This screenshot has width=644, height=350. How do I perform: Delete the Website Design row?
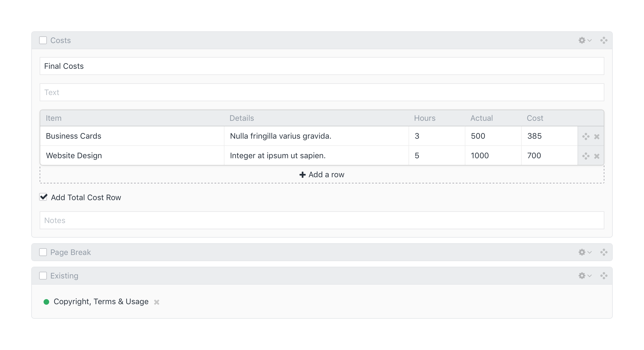[597, 156]
